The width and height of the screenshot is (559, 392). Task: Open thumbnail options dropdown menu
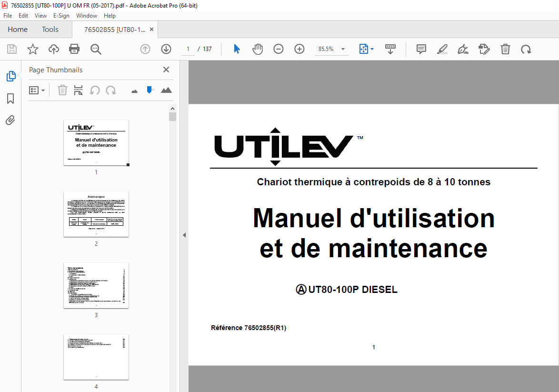tap(37, 90)
